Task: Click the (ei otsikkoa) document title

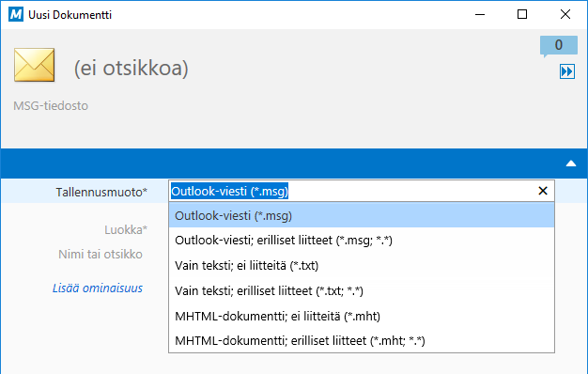Action: click(x=132, y=69)
